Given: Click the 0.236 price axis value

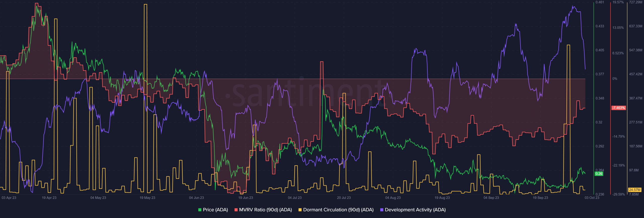Looking at the screenshot, I should [600, 194].
